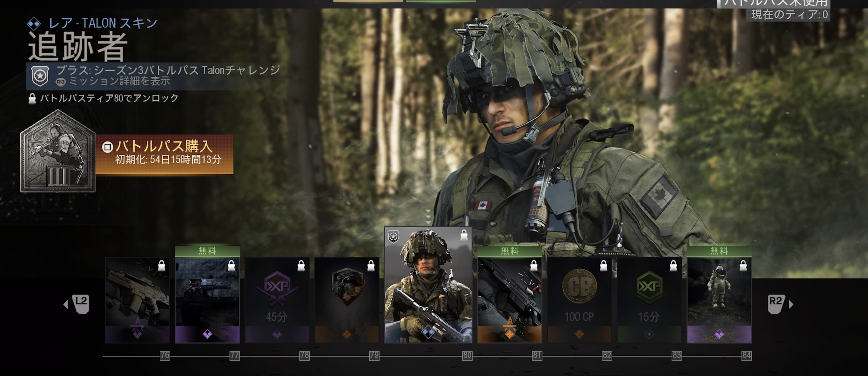The width and height of the screenshot is (868, 376).
Task: Click the purple rarity diamond on tier 77
Action: [x=207, y=334]
